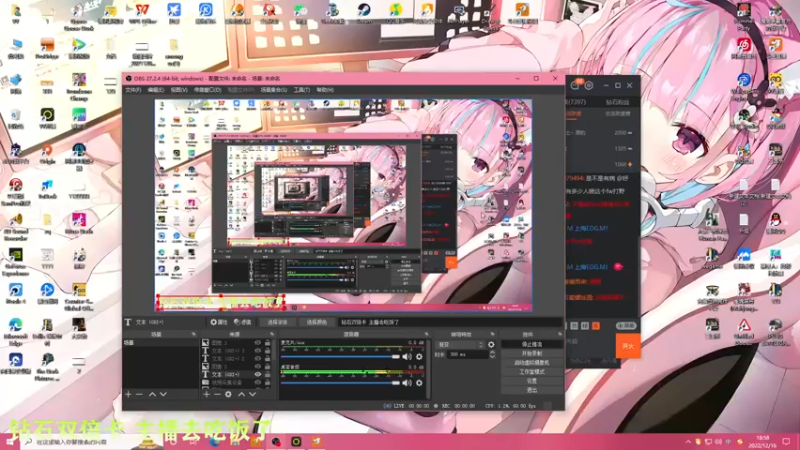Screen dimensions: 800x450
Task: Click 停止推流 stop streaming button
Action: coord(532,344)
